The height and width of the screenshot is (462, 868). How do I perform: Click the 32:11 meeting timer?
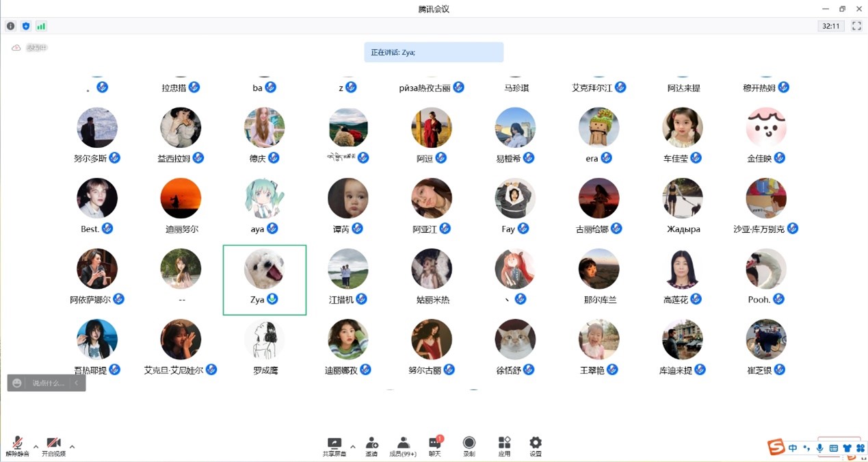(830, 26)
